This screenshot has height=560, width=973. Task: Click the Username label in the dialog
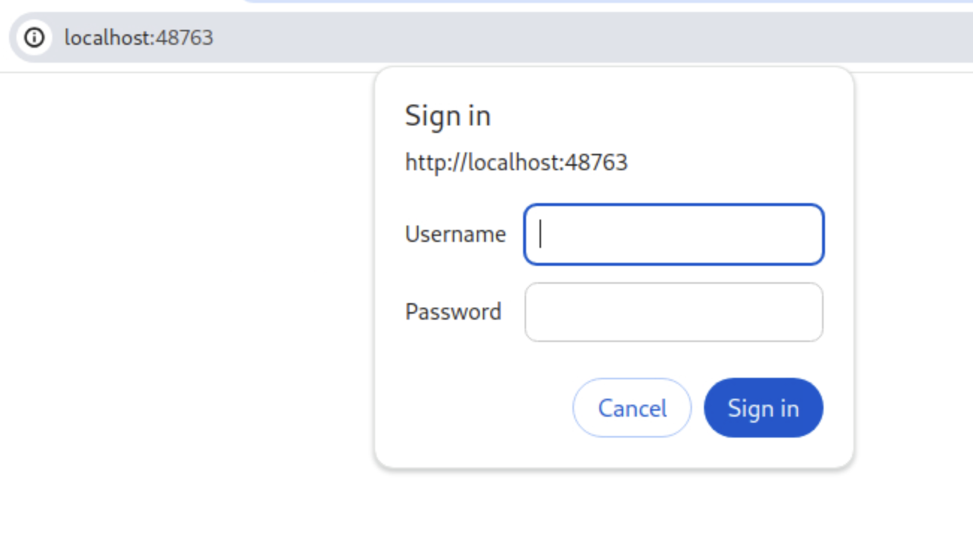(x=454, y=234)
